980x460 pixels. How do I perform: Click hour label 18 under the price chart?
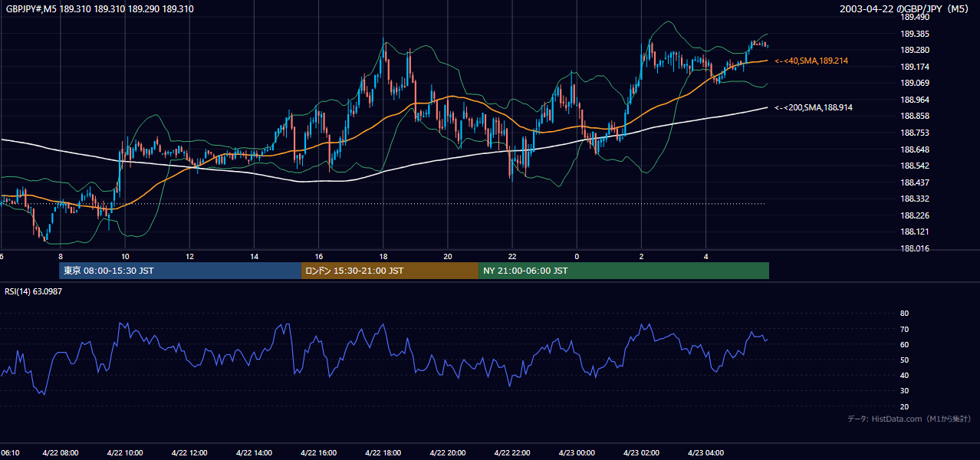pos(383,257)
